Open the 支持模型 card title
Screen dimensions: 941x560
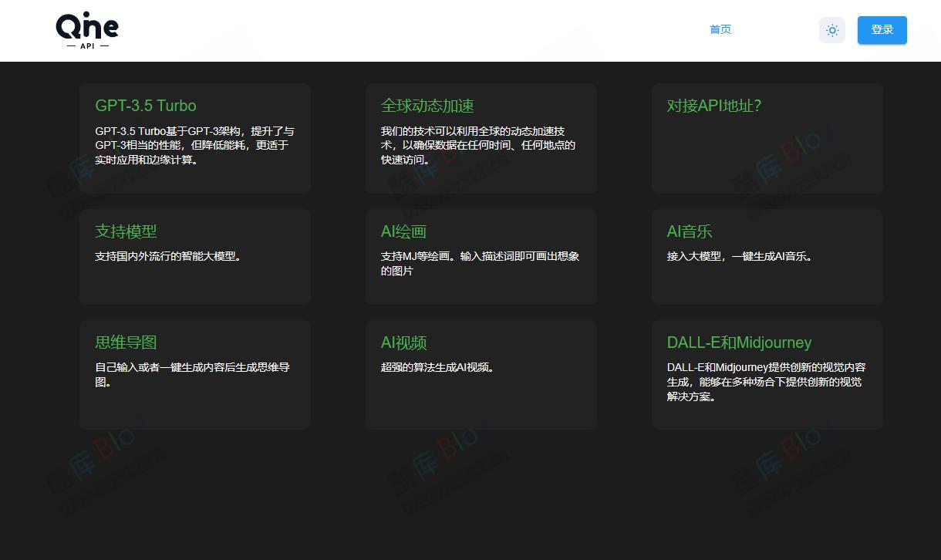click(x=126, y=231)
